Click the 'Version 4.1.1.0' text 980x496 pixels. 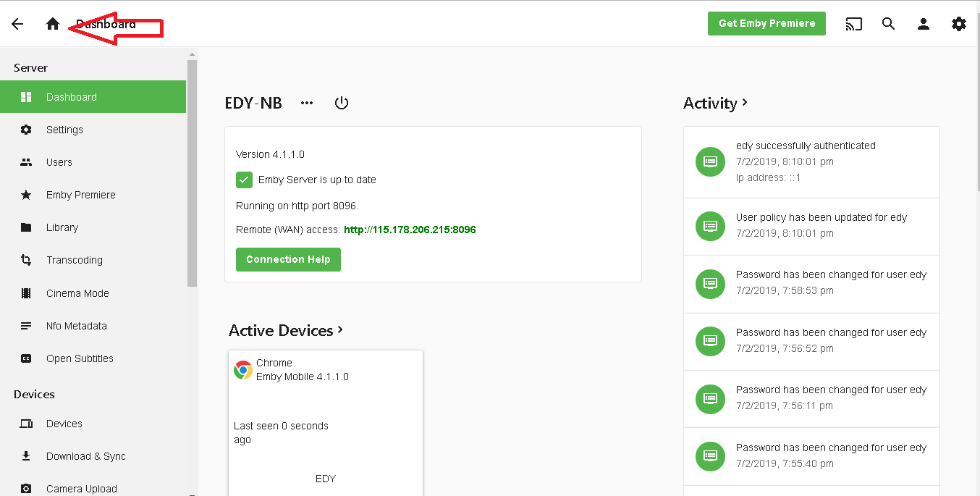tap(270, 154)
